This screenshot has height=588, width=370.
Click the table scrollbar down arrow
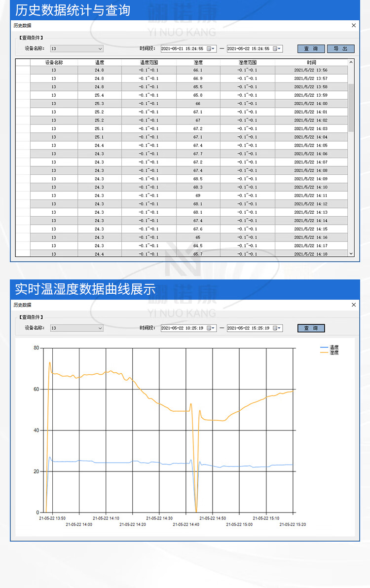pyautogui.click(x=351, y=253)
